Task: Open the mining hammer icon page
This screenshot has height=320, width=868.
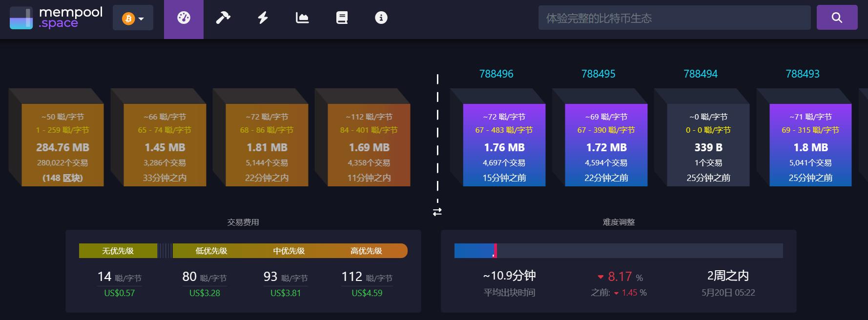Action: click(223, 19)
